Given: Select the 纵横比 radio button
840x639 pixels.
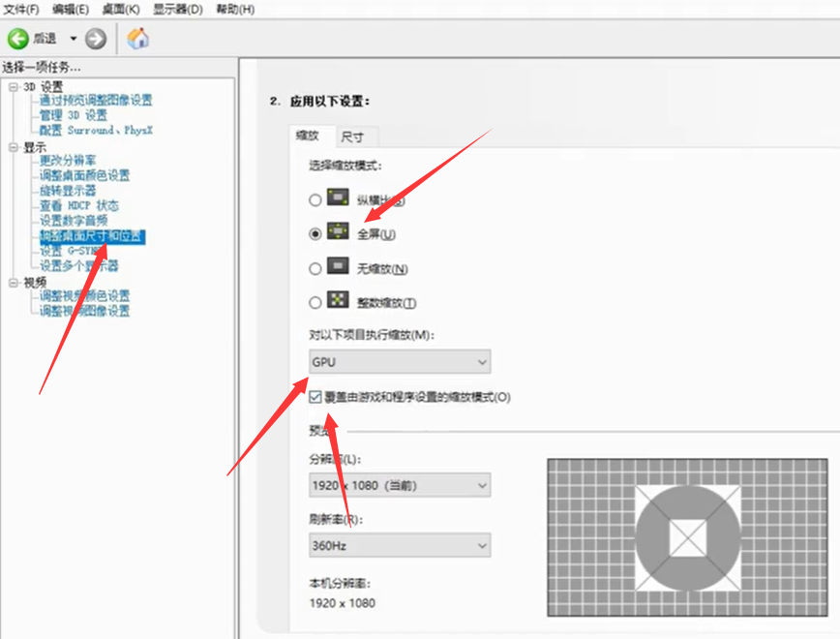Looking at the screenshot, I should coord(315,200).
